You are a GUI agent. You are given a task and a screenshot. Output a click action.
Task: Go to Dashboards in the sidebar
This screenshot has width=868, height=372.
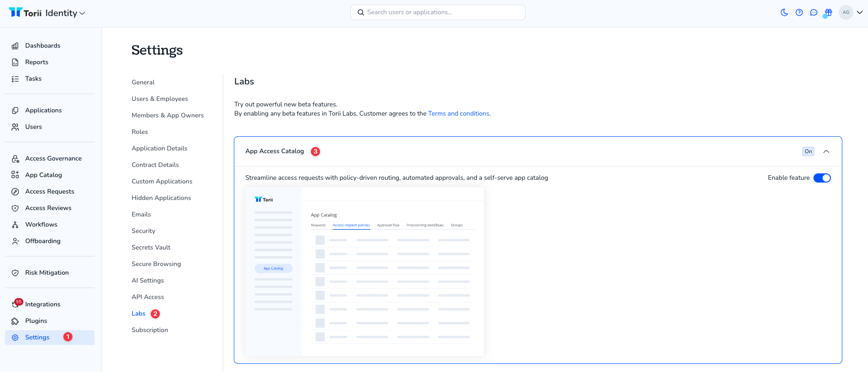pyautogui.click(x=43, y=45)
